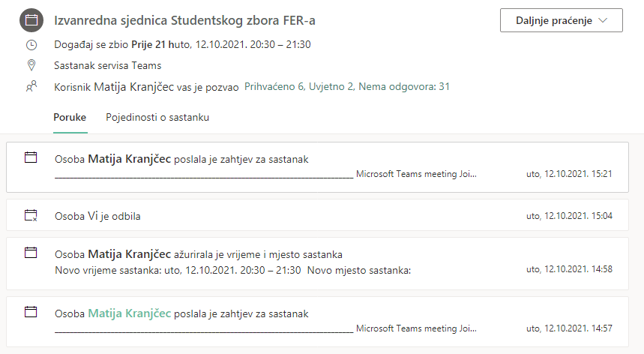The image size is (644, 354).
Task: Click the location pin icon
Action: click(x=31, y=65)
